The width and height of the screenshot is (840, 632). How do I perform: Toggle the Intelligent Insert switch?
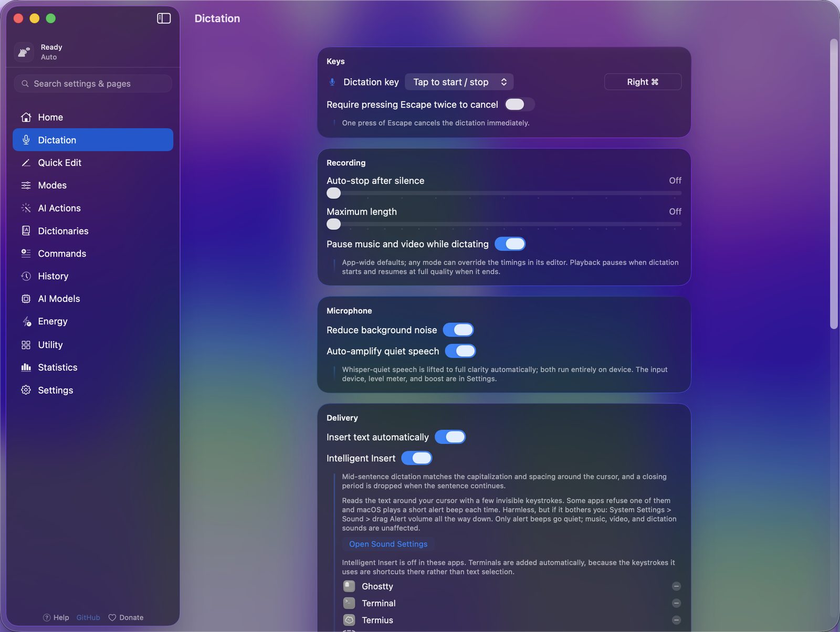click(417, 458)
